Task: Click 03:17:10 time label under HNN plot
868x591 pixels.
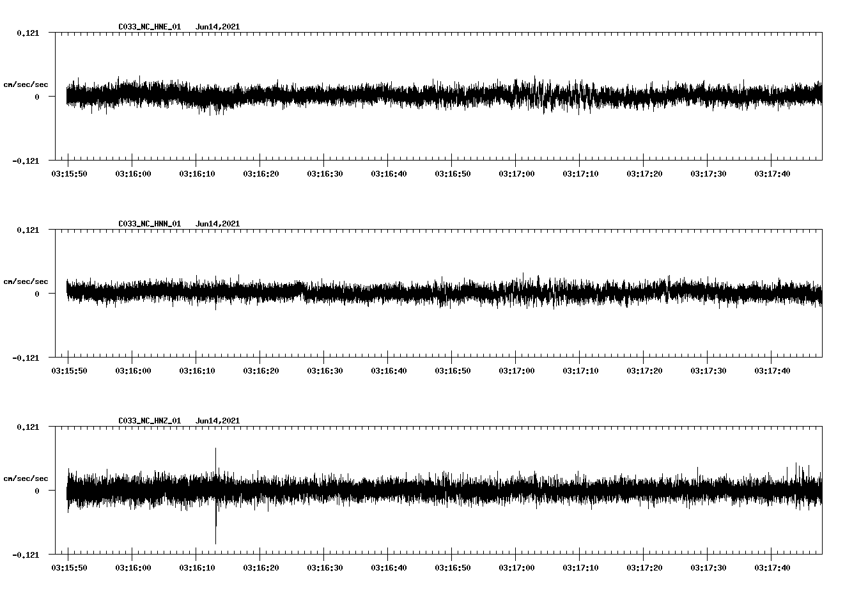Action: [580, 370]
